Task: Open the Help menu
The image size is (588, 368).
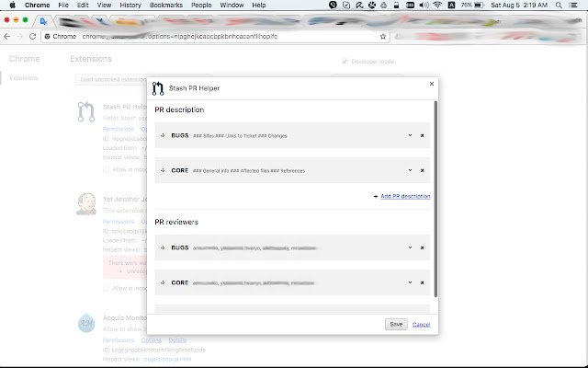Action: pyautogui.click(x=259, y=5)
